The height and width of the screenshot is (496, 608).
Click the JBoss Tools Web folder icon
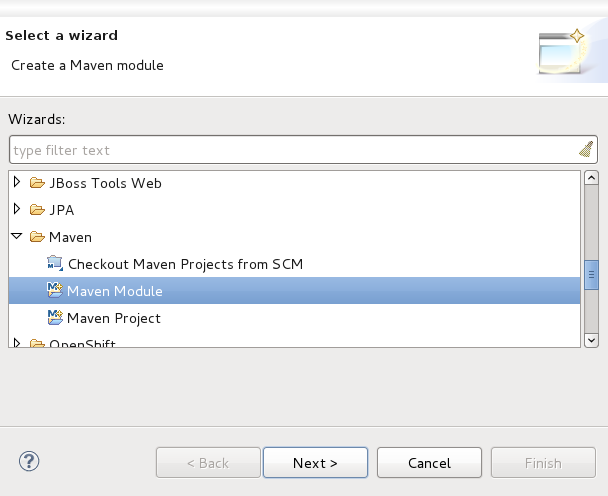point(37,183)
